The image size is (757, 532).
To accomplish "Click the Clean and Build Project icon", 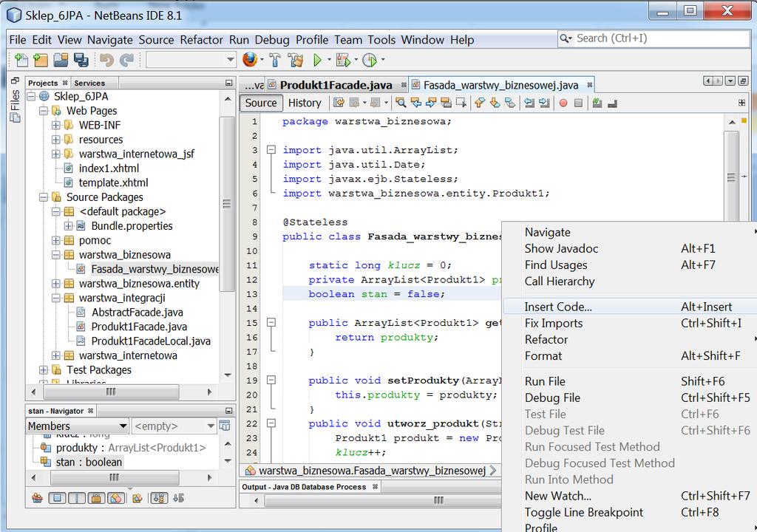I will [296, 60].
